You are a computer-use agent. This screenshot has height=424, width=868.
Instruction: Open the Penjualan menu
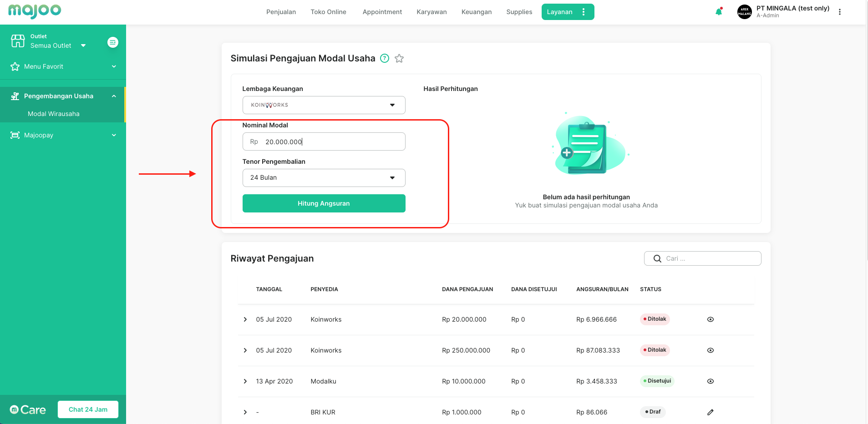(x=281, y=12)
